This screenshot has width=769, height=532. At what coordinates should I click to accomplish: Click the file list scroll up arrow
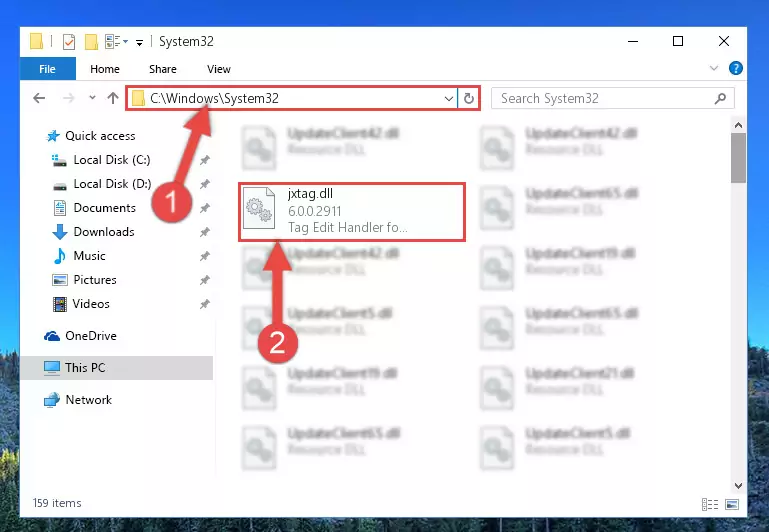[x=738, y=126]
